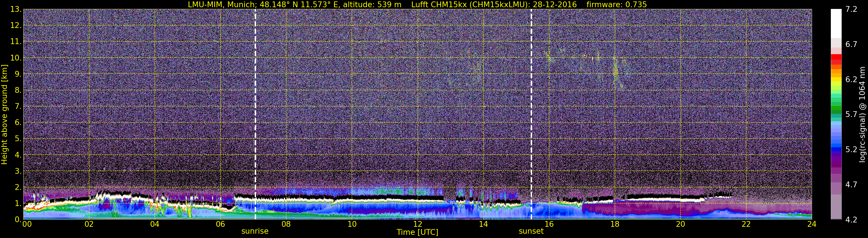Click the white dashed sunrise marker line
Image resolution: width=868 pixels, height=238 pixels.
click(x=256, y=114)
